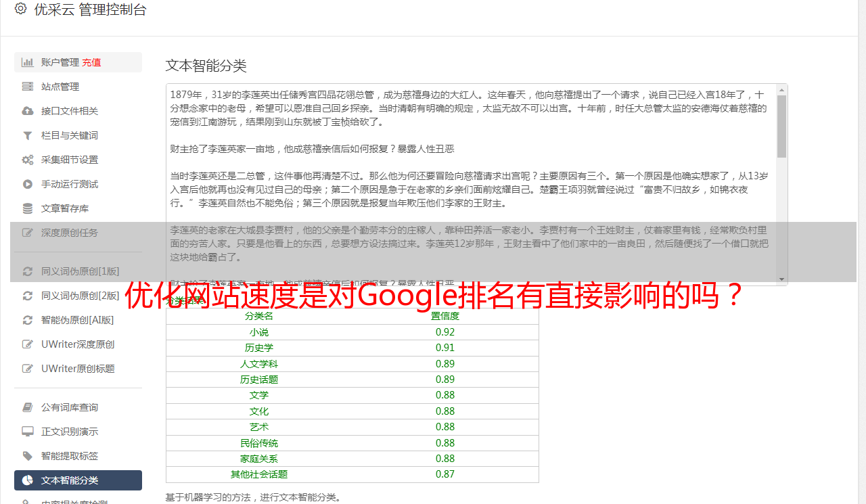
Task: Click the red 充值 link
Action: [x=91, y=62]
